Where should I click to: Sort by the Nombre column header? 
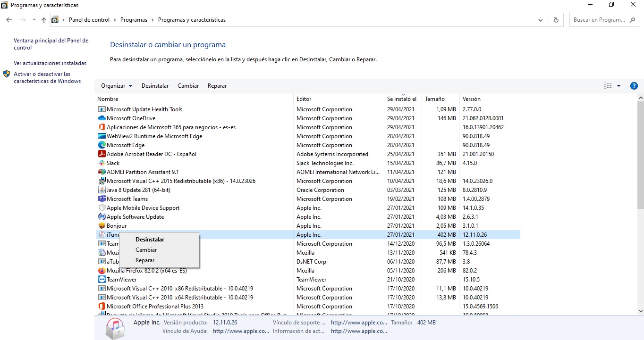pyautogui.click(x=194, y=99)
